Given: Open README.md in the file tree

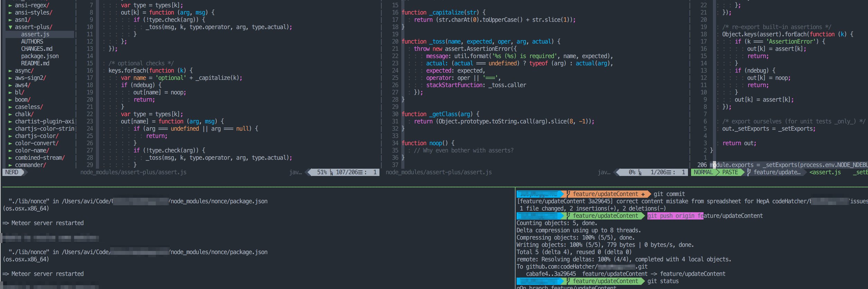Looking at the screenshot, I should pyautogui.click(x=35, y=64).
